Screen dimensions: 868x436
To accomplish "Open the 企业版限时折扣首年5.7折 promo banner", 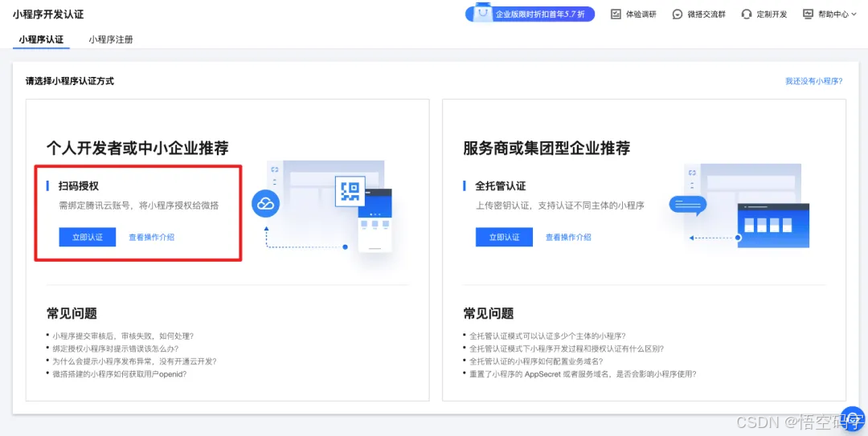I will click(x=530, y=14).
